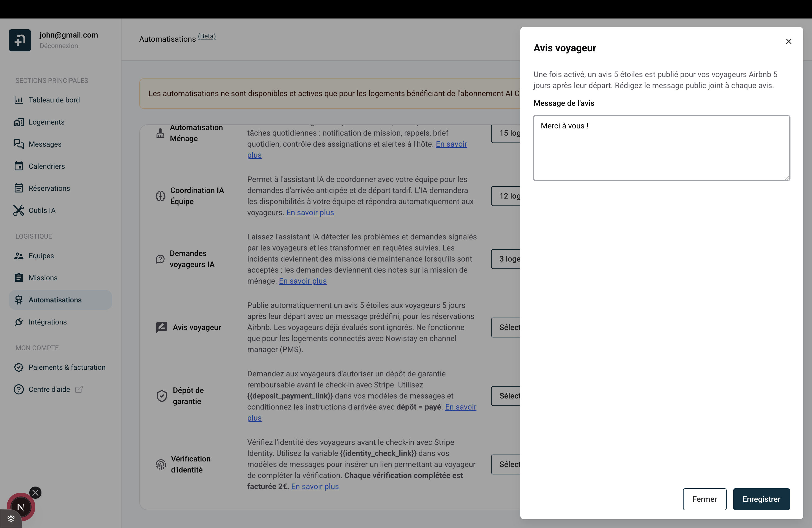Dismiss the N widget with X badge
Screen dimensions: 812x528
coord(35,493)
